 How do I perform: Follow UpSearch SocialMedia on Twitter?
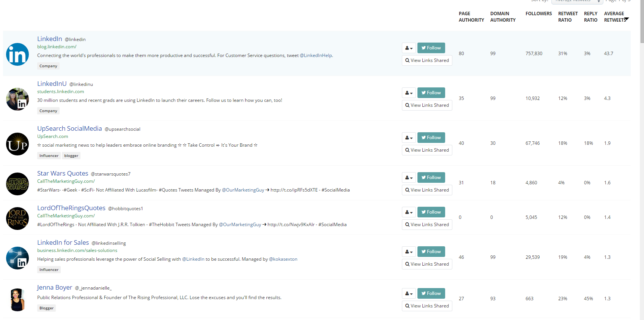point(431,138)
